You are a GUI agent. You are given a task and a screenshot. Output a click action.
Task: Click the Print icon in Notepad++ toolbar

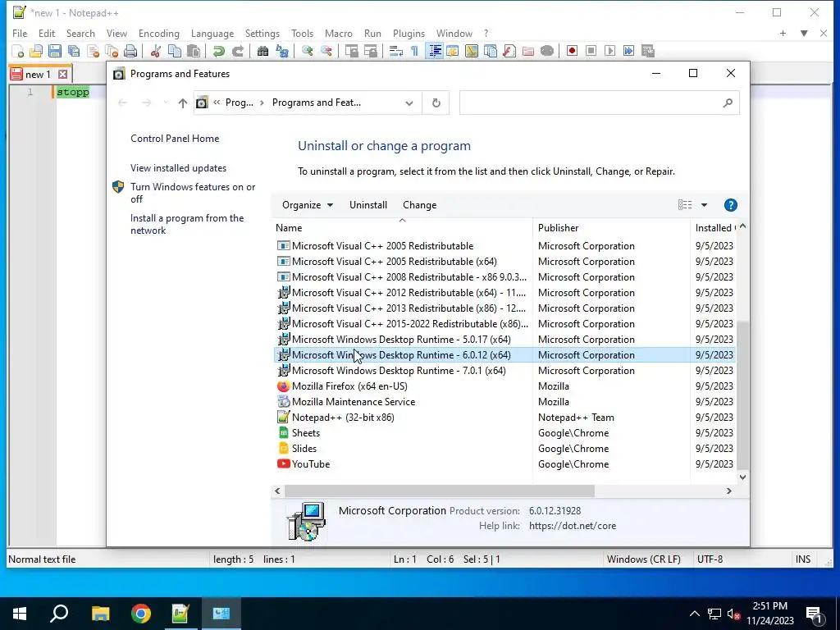(x=130, y=52)
